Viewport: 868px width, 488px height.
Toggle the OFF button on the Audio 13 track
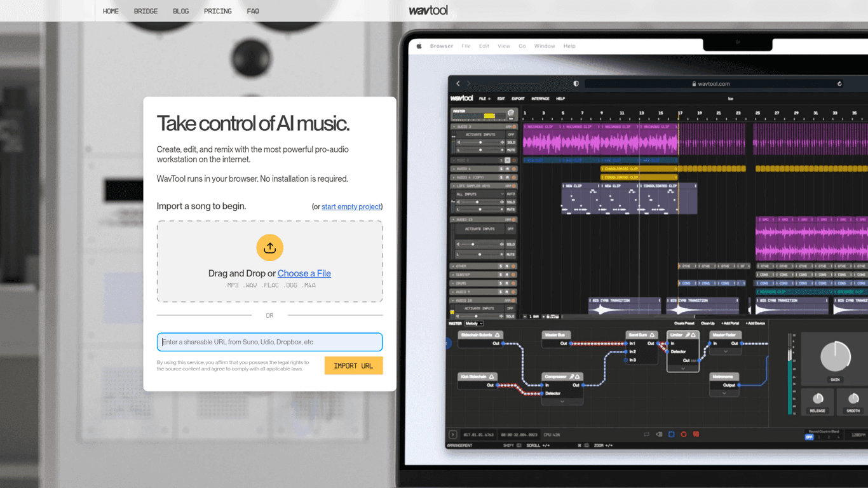pos(511,229)
